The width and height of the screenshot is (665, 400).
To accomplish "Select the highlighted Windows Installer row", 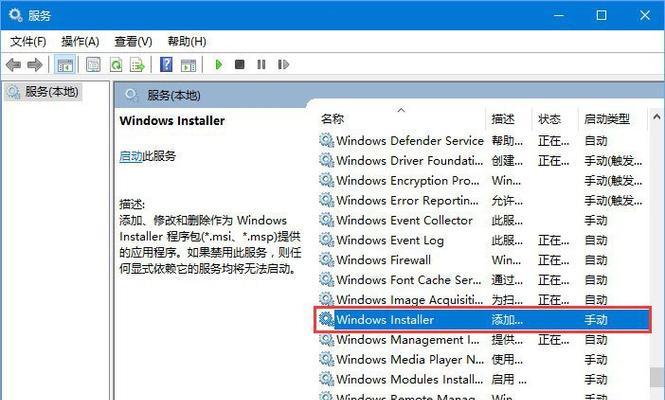I will click(483, 319).
